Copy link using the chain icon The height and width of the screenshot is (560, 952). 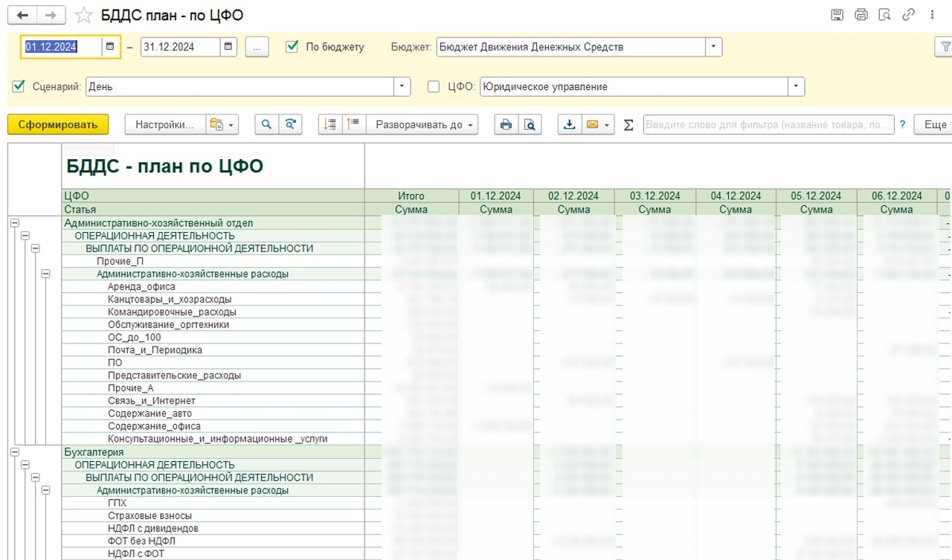coord(908,15)
